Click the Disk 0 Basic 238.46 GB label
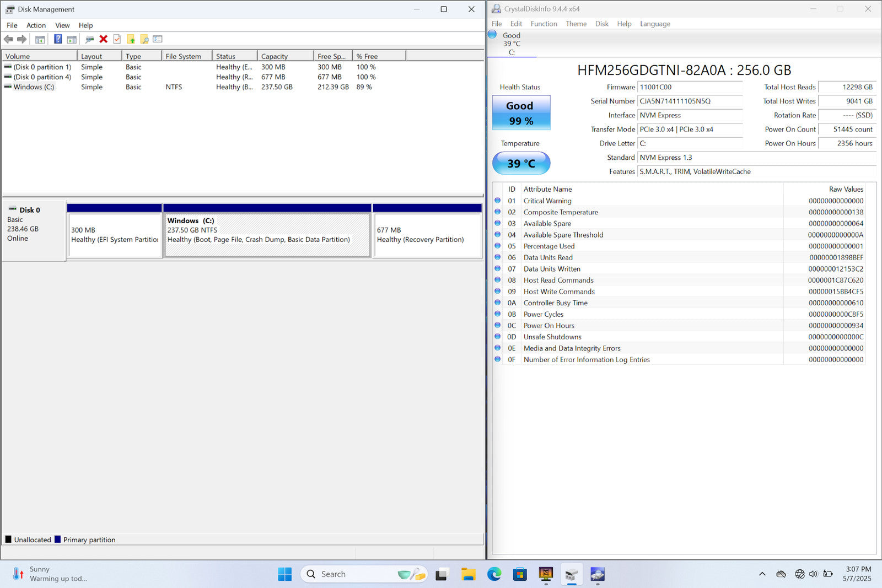This screenshot has width=882, height=588. (34, 230)
